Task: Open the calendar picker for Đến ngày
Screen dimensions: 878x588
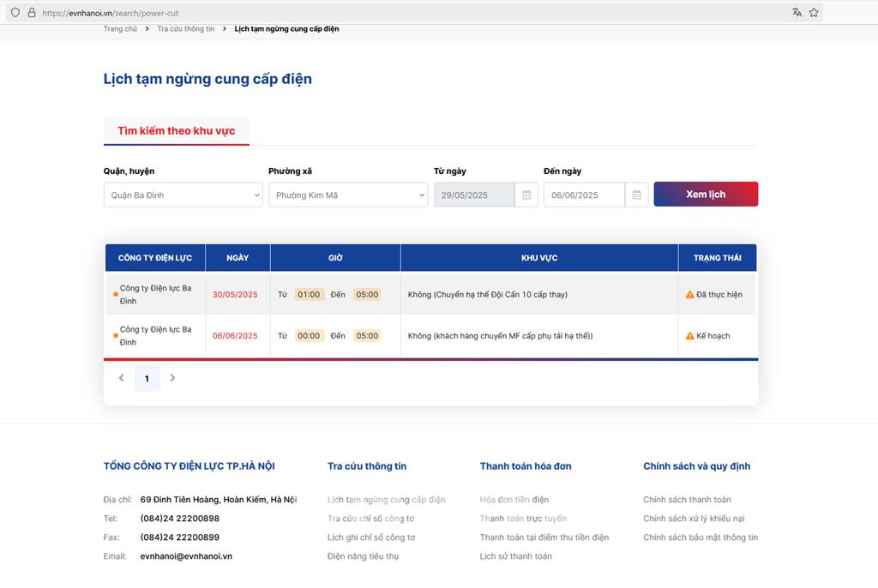Action: (x=636, y=195)
